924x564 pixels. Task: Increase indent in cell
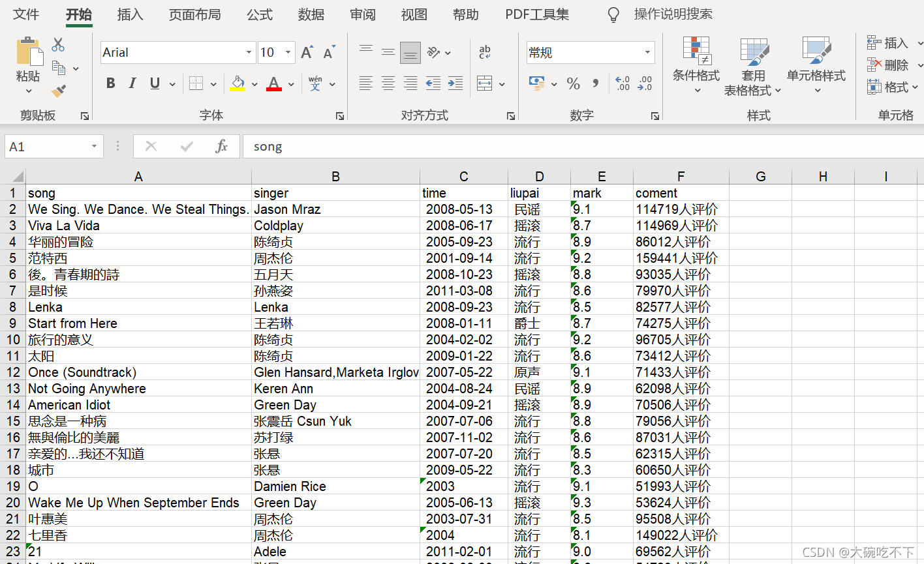pos(455,83)
